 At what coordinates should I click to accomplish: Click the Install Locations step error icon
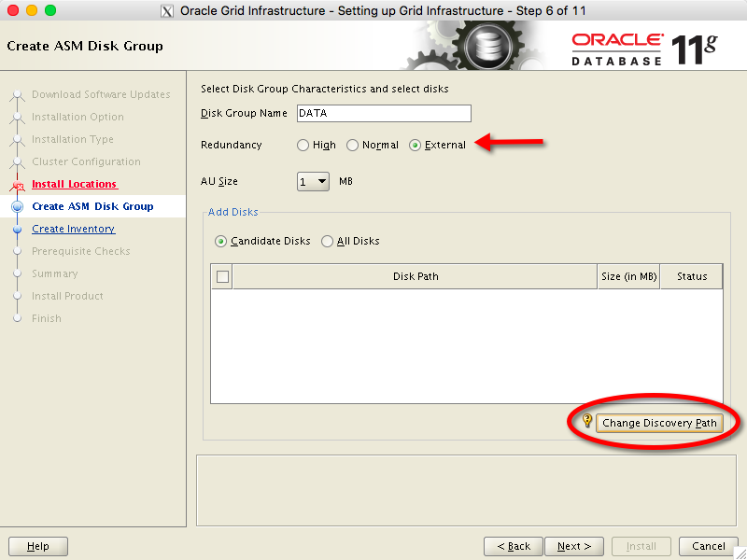pos(17,185)
